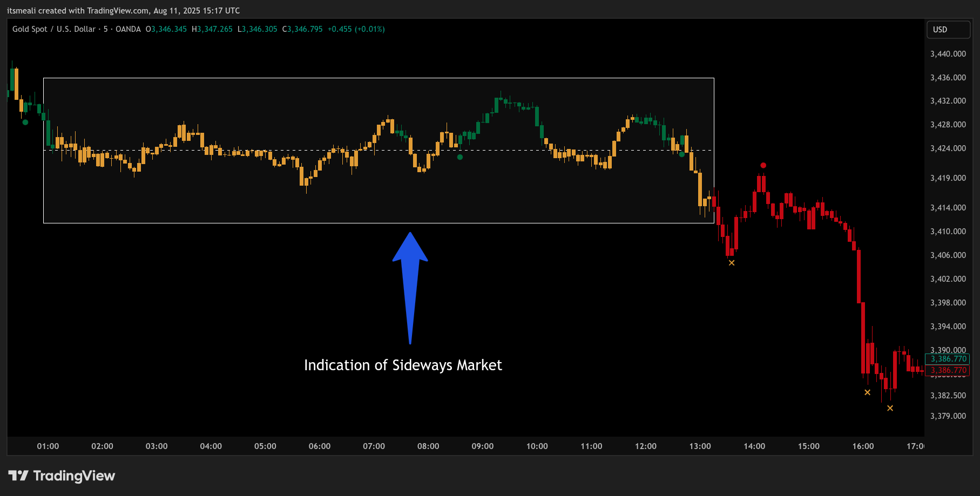Click the TradingView logo

62,475
